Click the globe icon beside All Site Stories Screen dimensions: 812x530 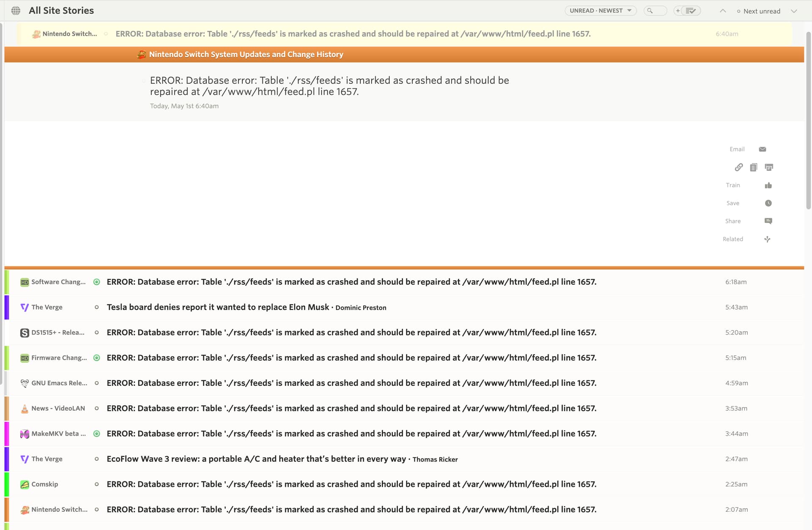pos(16,11)
